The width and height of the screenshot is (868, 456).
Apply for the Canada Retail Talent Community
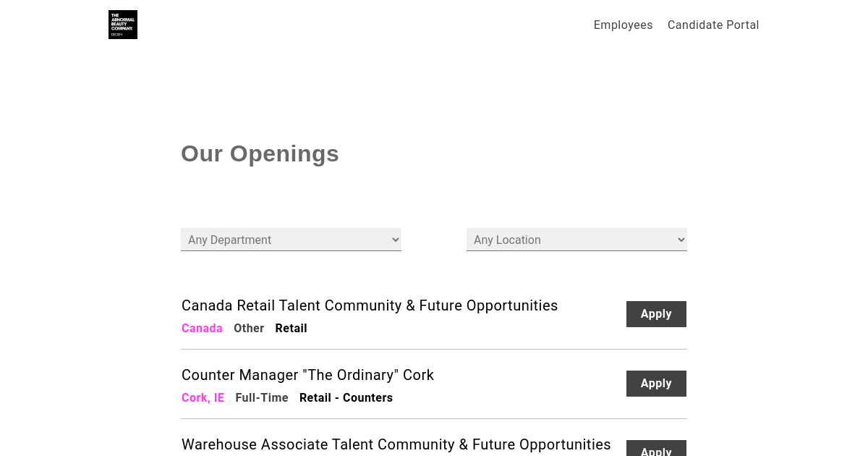pyautogui.click(x=656, y=314)
